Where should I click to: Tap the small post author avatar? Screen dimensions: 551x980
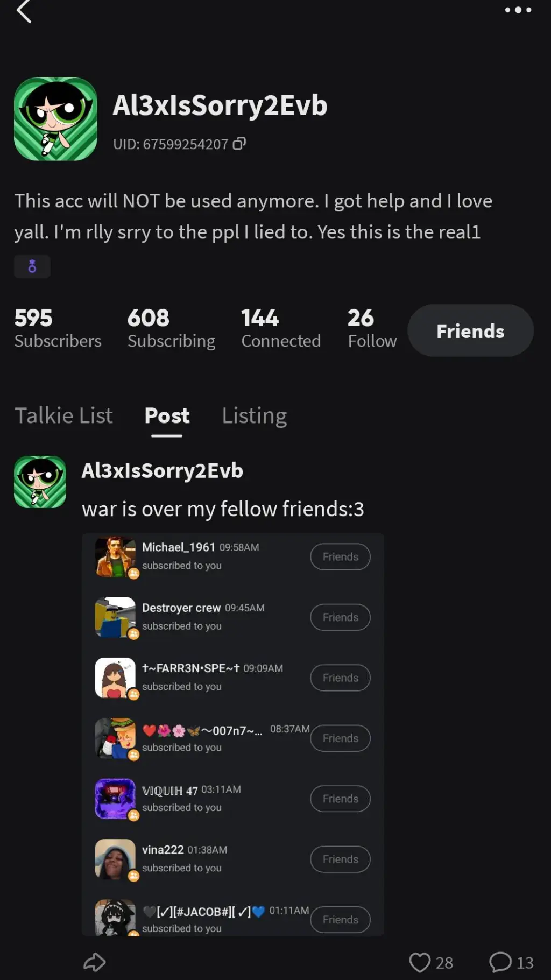tap(40, 482)
